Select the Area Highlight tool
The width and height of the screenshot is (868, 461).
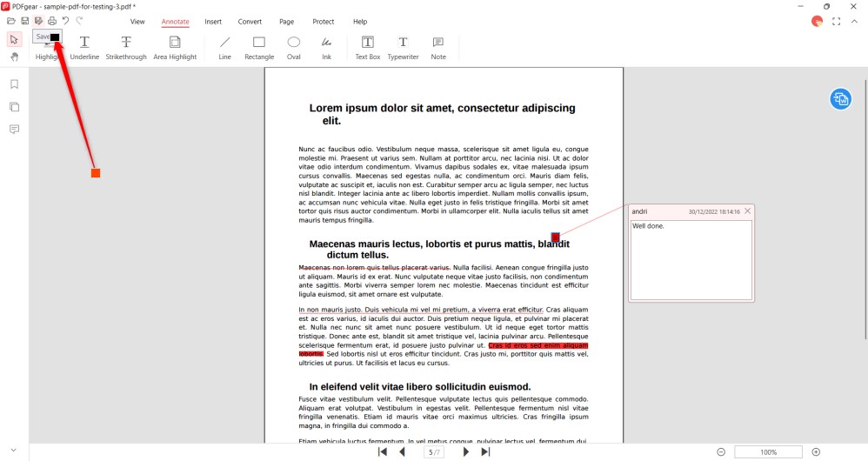(175, 48)
